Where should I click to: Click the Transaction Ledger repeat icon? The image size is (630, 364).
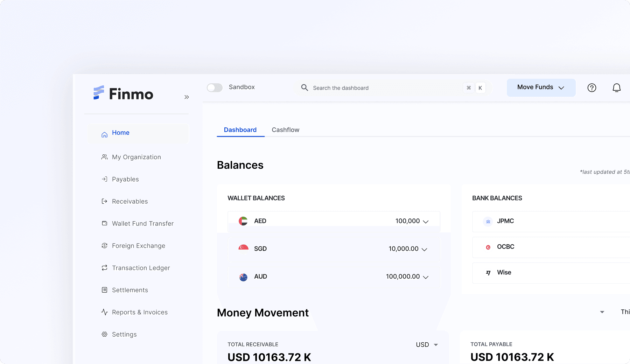tap(104, 268)
